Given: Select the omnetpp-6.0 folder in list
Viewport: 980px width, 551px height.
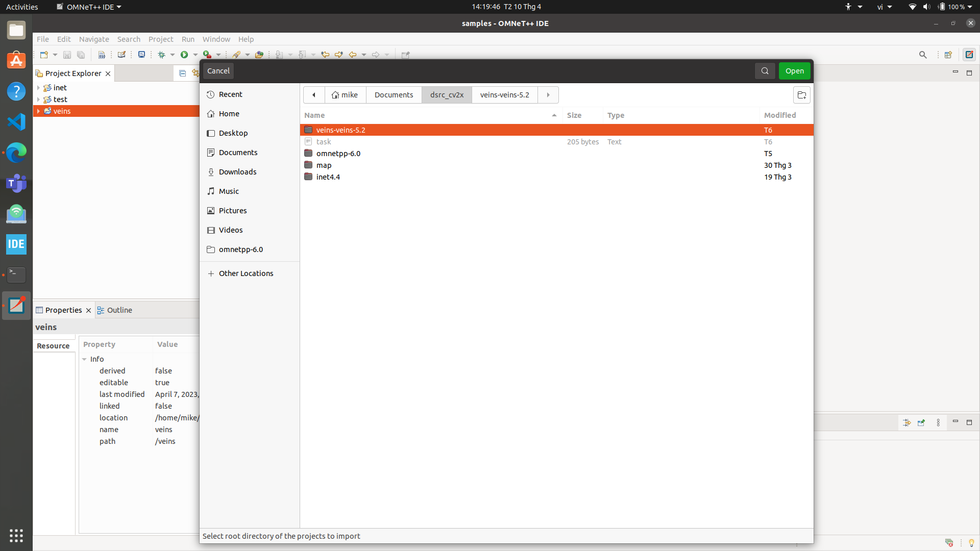Looking at the screenshot, I should point(338,154).
